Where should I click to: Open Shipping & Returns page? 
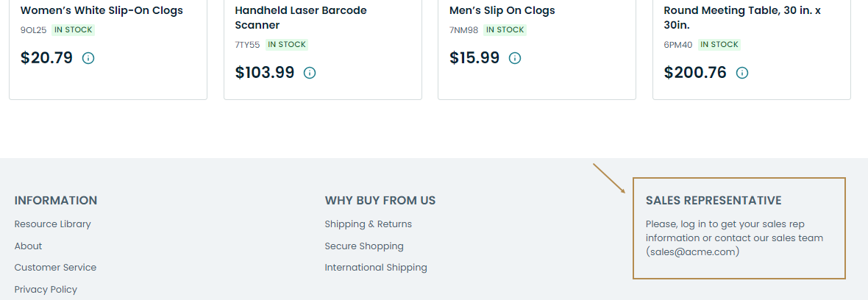pyautogui.click(x=368, y=224)
